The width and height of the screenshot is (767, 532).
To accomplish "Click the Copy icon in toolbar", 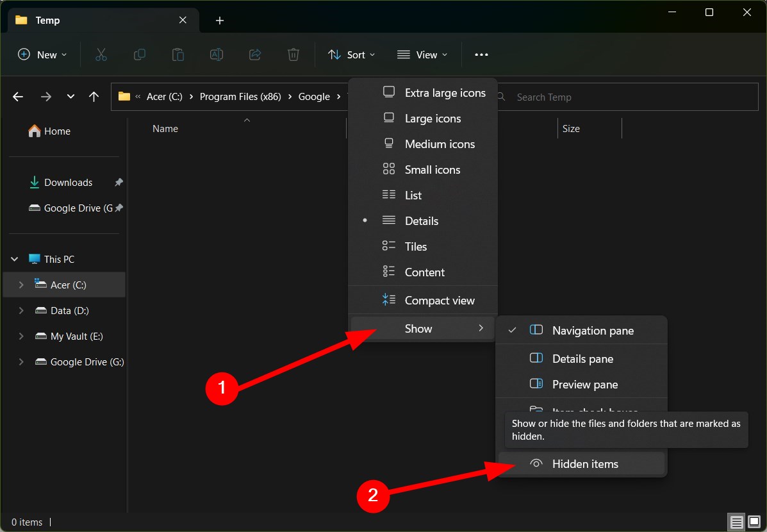I will 139,55.
